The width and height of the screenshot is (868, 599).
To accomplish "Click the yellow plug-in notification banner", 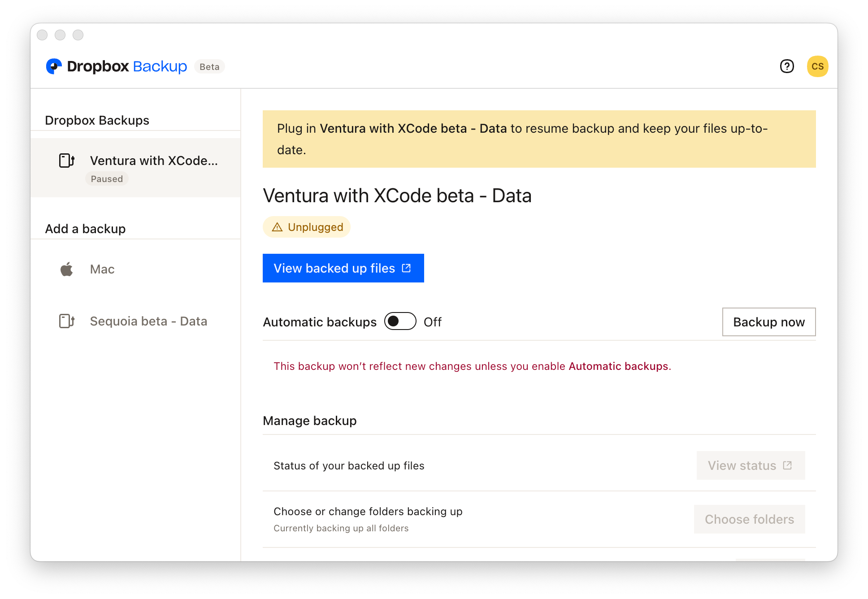I will click(x=538, y=139).
